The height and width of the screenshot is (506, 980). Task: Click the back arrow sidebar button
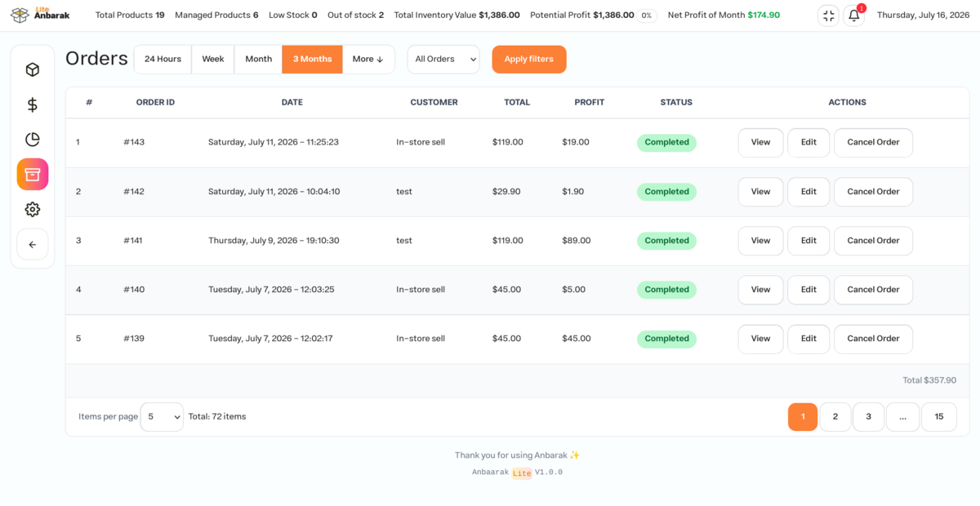click(33, 244)
